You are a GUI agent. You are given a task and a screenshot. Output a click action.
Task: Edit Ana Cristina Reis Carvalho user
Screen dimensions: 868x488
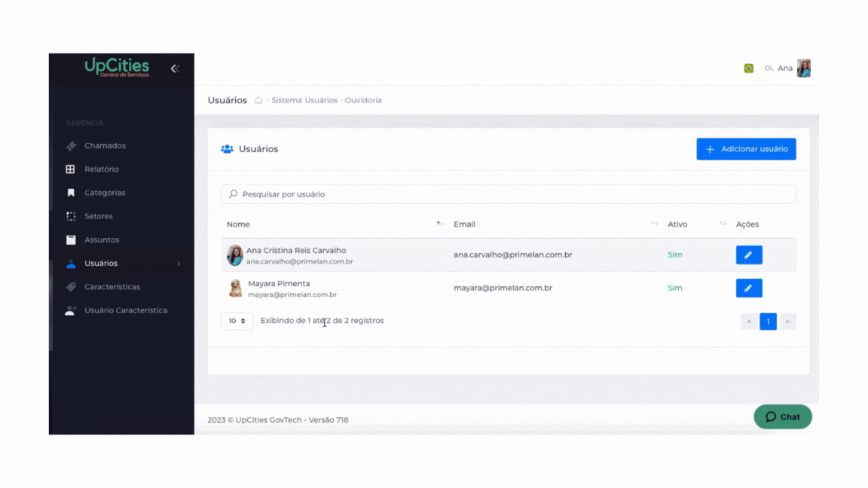(x=749, y=255)
